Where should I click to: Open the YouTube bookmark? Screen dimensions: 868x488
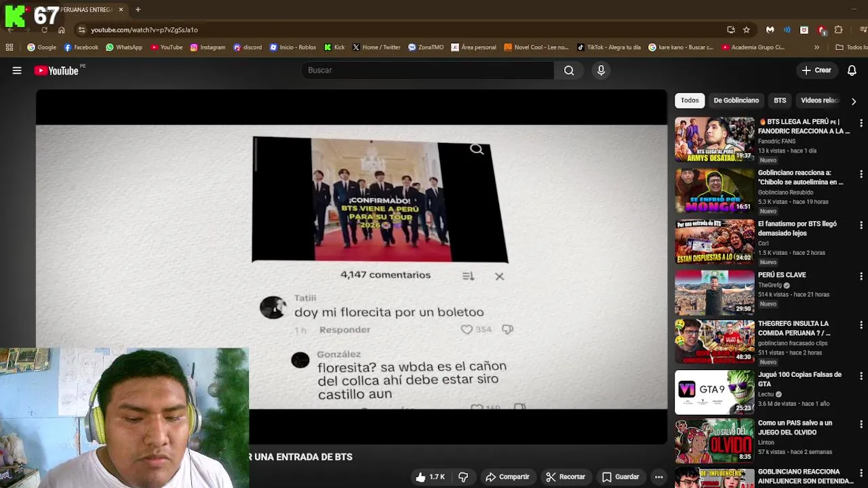167,47
